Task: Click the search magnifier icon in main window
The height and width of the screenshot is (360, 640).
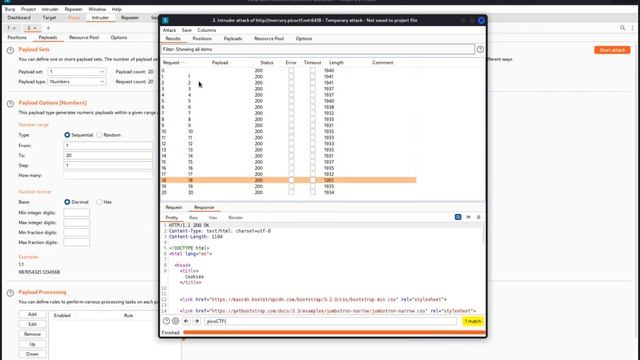Action: click(622, 28)
